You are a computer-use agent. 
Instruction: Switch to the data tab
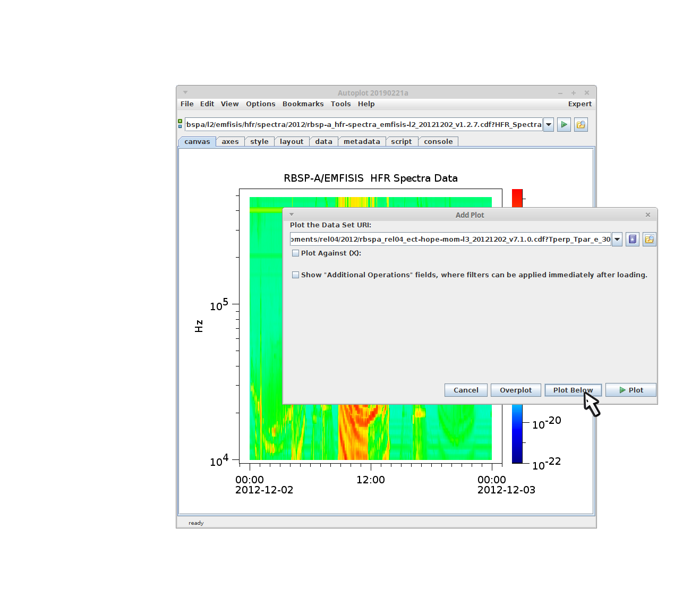tap(323, 142)
